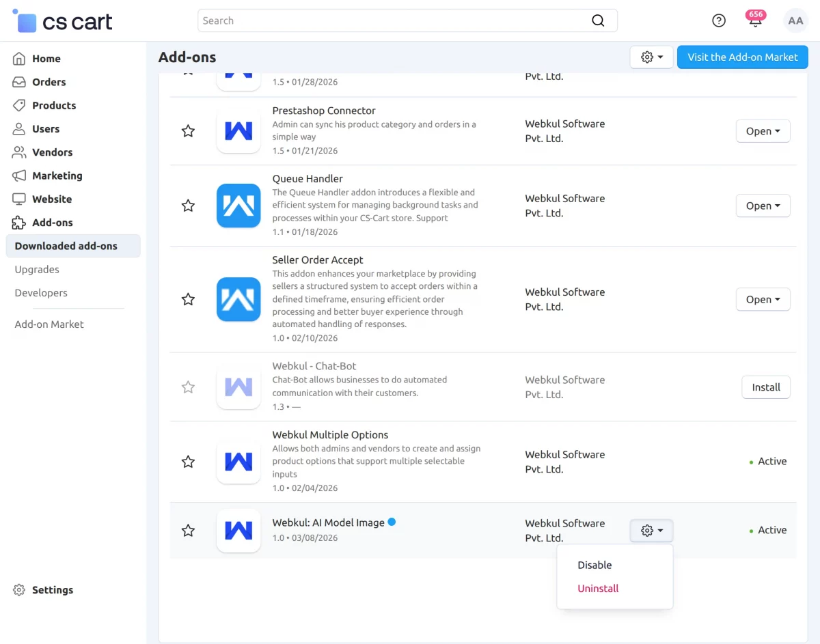Screen dimensions: 820x644
Task: Open Active status of Webkul Multiple Options
Action: coord(768,462)
